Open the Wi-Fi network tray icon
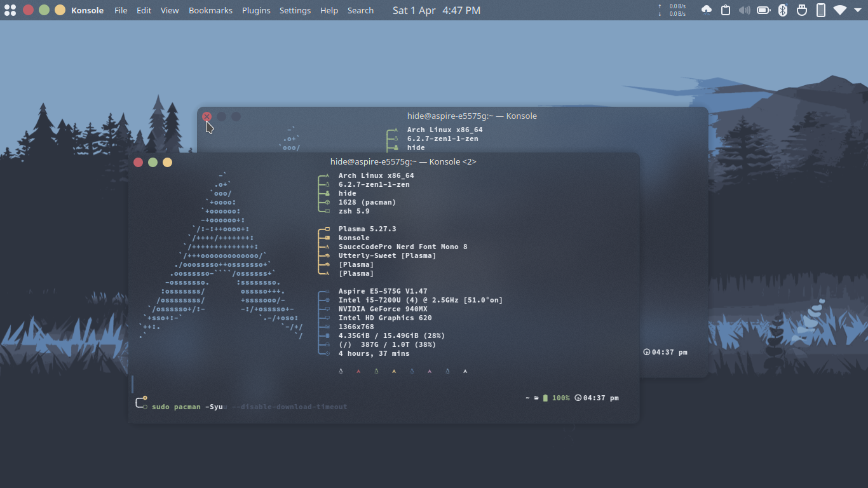Screen dimensions: 868x488 coord(840,10)
